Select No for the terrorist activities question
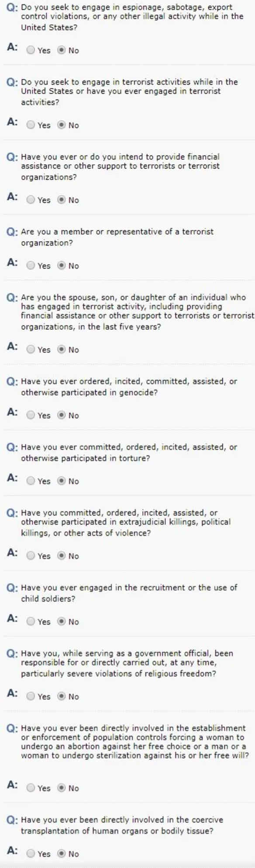The width and height of the screenshot is (255, 868). tap(61, 125)
